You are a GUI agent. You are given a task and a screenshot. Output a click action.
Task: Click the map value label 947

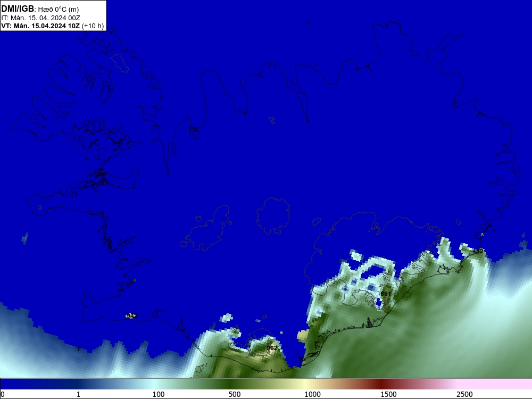pos(131,316)
